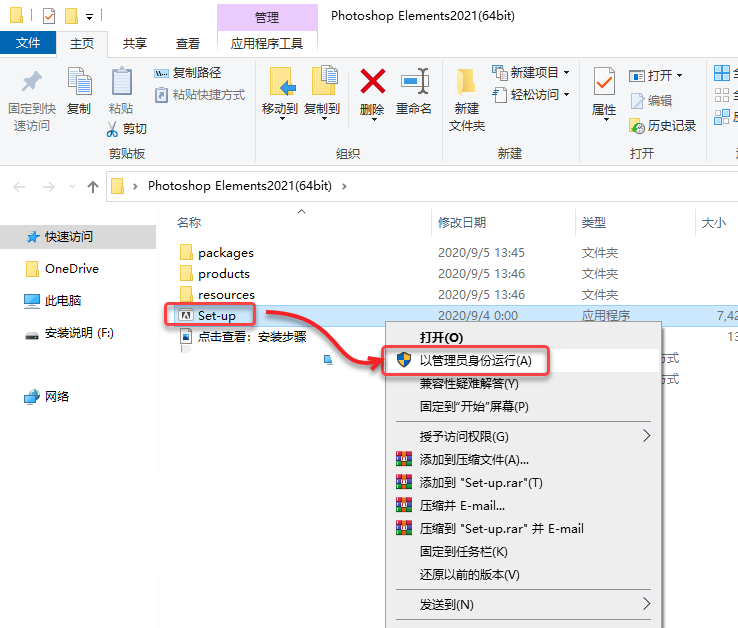Click the Copy to (复制到) icon
This screenshot has width=738, height=628.
(x=324, y=80)
